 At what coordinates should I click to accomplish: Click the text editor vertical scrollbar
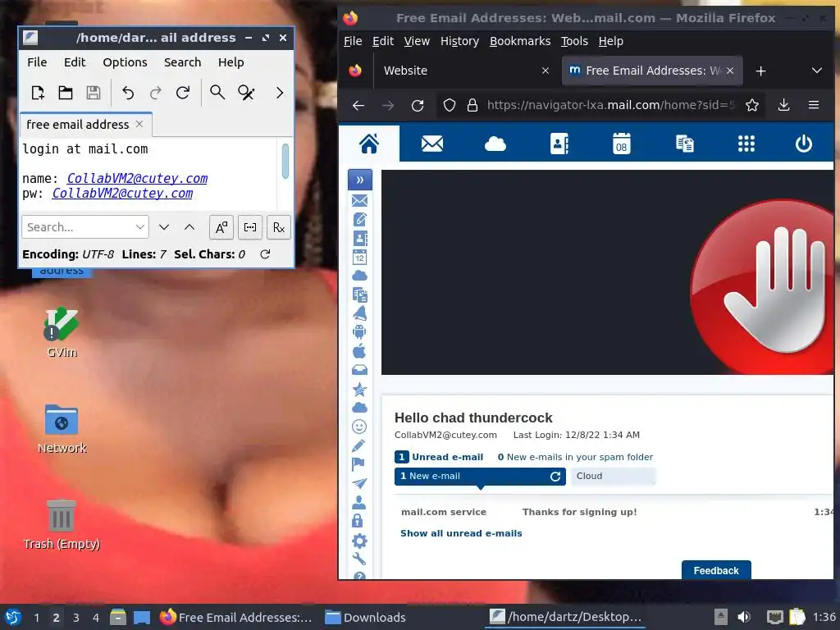pos(285,161)
